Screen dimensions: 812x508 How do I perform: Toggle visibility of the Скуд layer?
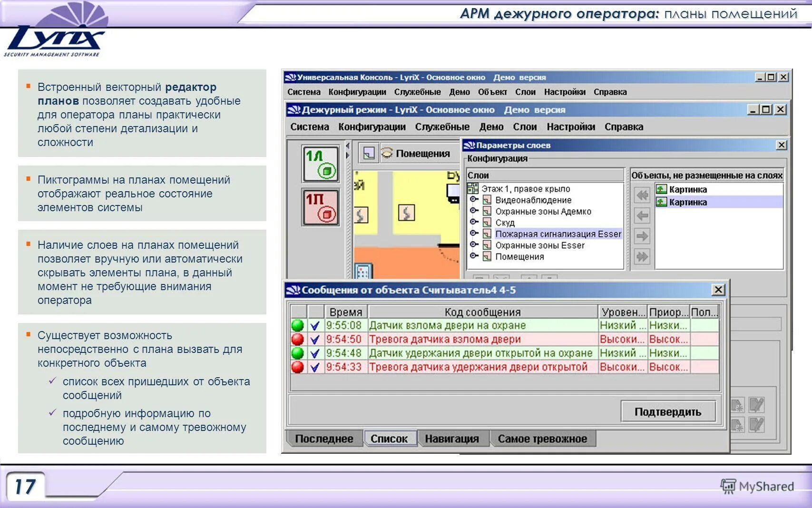tap(473, 222)
